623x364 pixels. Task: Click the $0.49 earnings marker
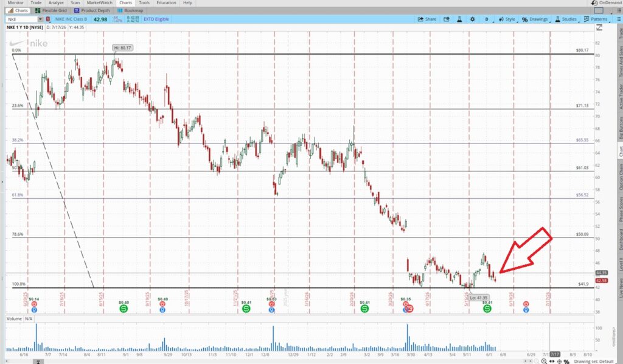[162, 304]
